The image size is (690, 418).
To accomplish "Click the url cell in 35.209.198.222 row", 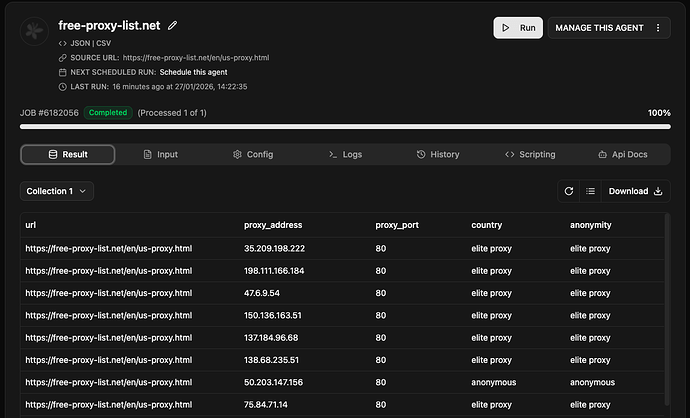I will point(109,249).
